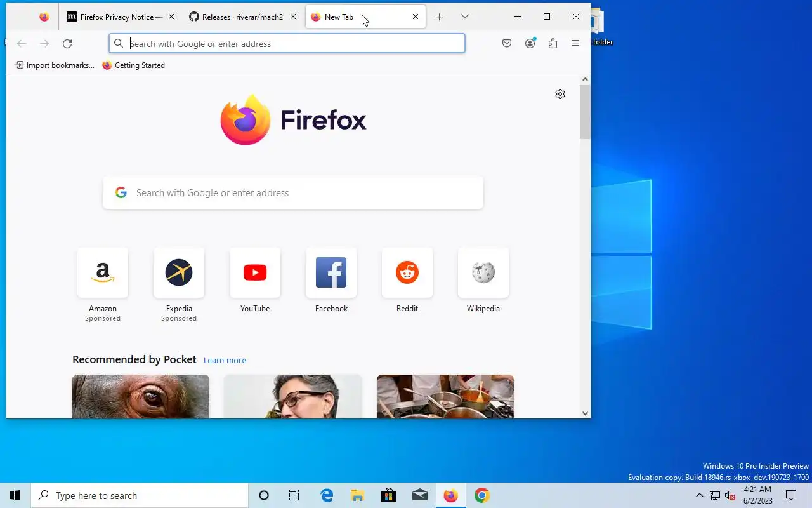This screenshot has width=812, height=508.
Task: Open the Expedia sponsored shortcut
Action: pyautogui.click(x=179, y=285)
